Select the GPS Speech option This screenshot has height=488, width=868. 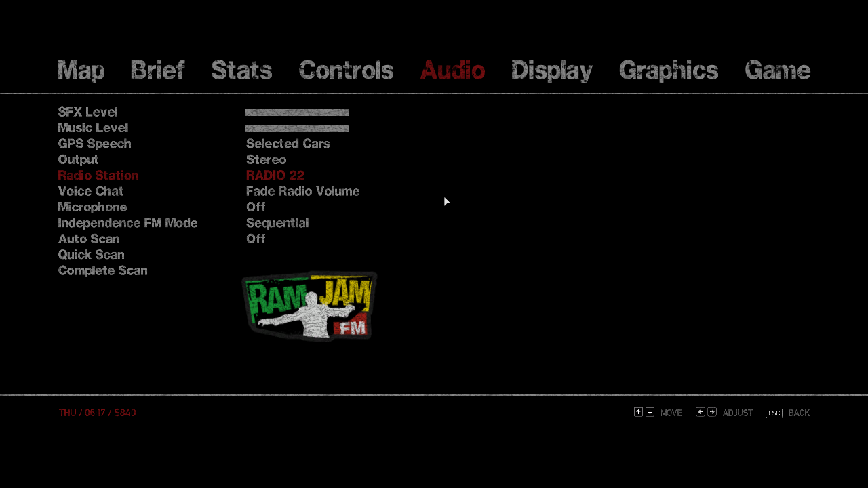pos(95,144)
